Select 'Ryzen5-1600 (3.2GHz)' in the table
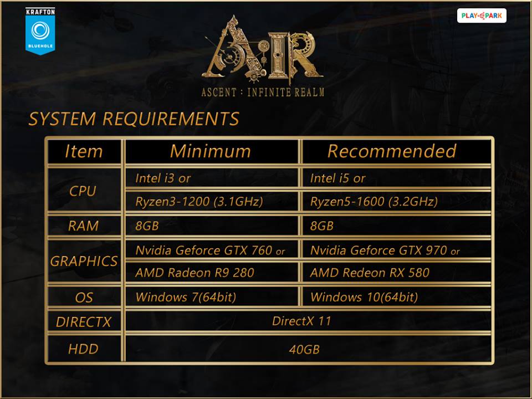The height and width of the screenshot is (399, 532). (374, 202)
